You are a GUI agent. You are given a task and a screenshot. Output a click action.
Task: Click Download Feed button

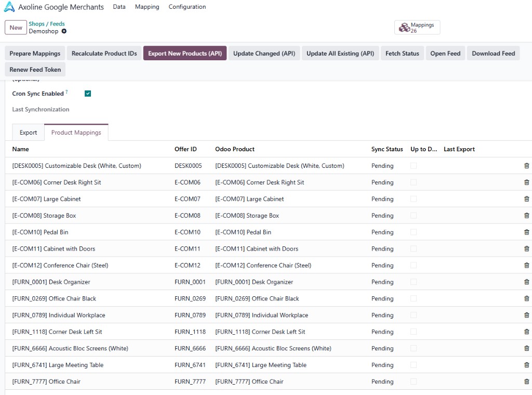pyautogui.click(x=494, y=54)
